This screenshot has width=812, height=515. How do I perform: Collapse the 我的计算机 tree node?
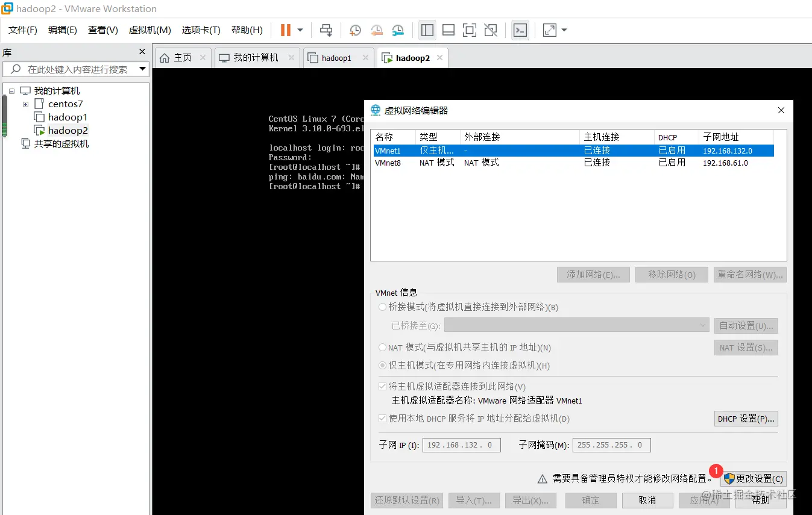coord(11,91)
